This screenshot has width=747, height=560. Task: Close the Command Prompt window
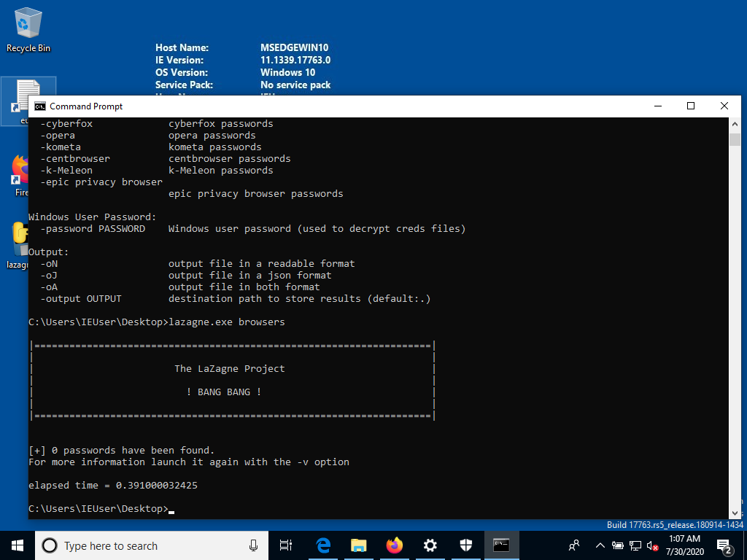(x=724, y=106)
